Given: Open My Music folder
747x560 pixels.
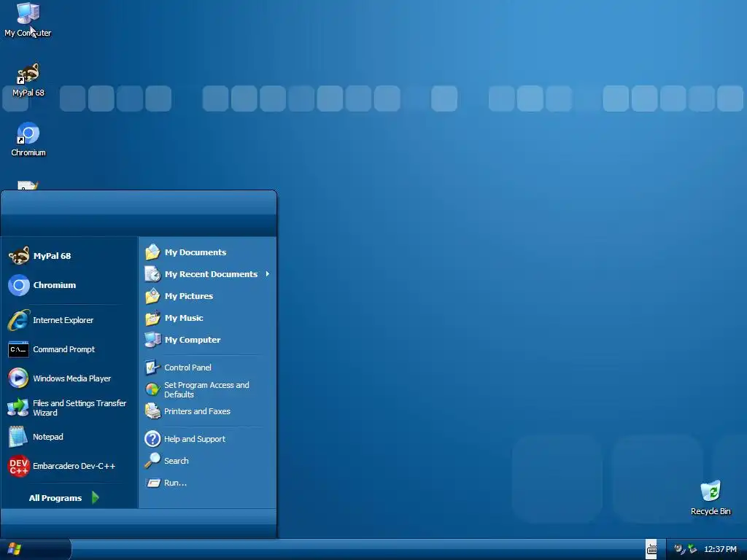Looking at the screenshot, I should tap(208, 318).
